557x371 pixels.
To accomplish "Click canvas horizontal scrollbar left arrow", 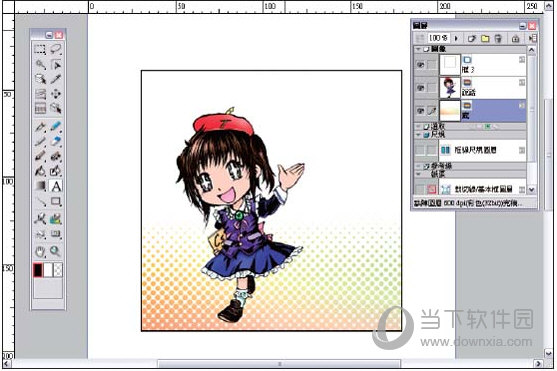I will (x=7, y=364).
